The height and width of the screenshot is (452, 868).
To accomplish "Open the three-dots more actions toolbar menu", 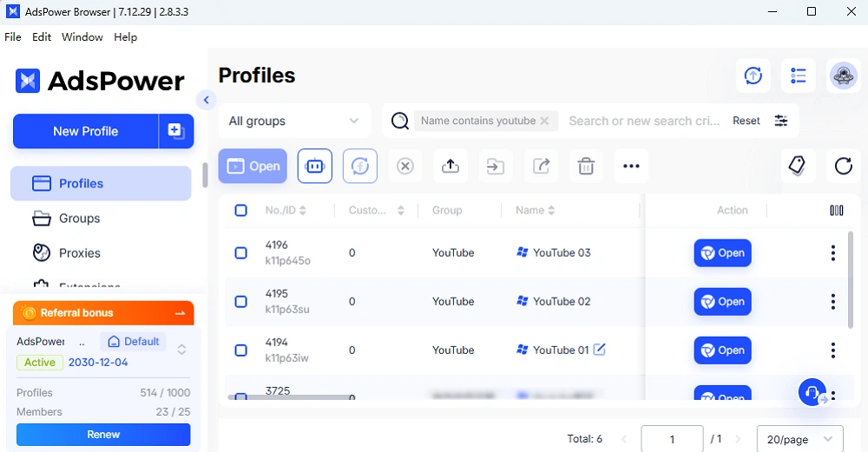I will tap(631, 166).
